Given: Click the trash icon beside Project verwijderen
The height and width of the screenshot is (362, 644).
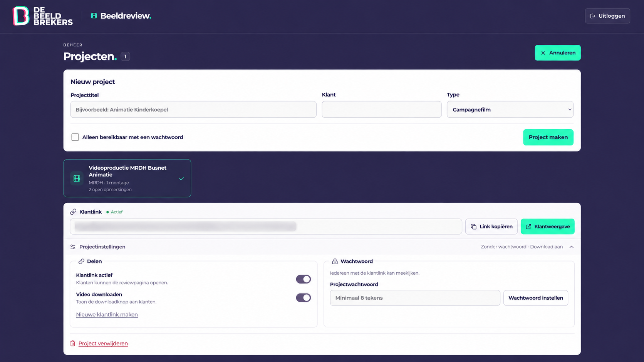Looking at the screenshot, I should 73,344.
